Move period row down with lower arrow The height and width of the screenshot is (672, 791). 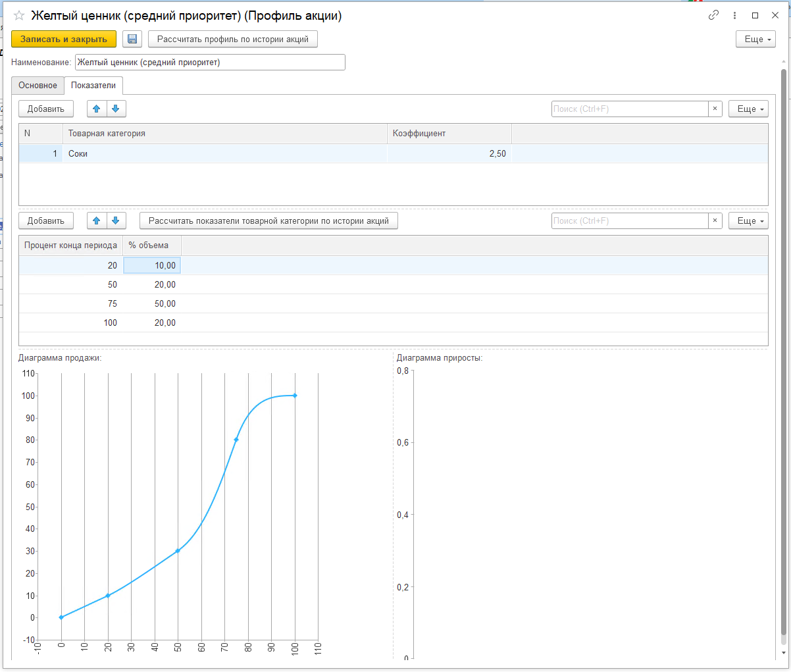[x=115, y=221]
